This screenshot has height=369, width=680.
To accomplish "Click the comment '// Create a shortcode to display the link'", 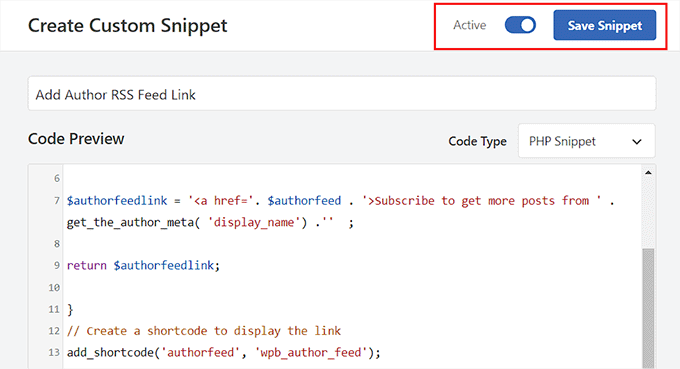I will [x=204, y=331].
